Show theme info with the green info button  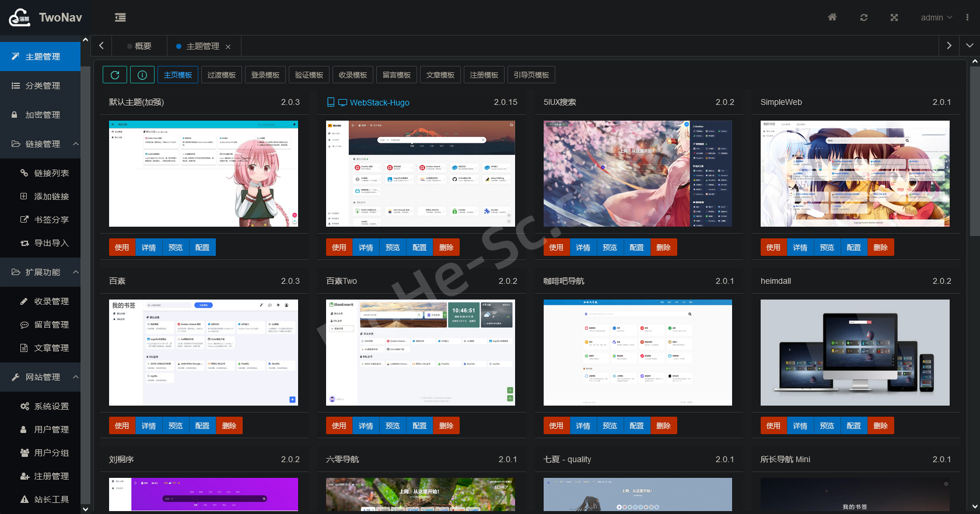(x=142, y=75)
